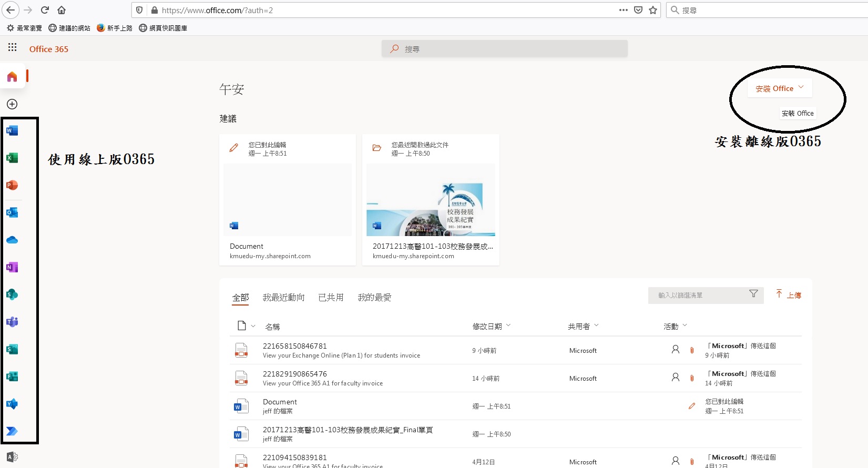The height and width of the screenshot is (468, 868).
Task: Open 建議的網站 bookmark
Action: 69,28
